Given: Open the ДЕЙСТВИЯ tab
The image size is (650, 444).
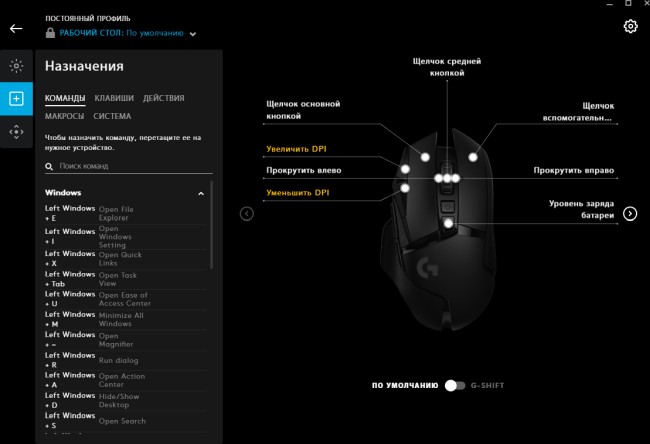Looking at the screenshot, I should (x=163, y=98).
